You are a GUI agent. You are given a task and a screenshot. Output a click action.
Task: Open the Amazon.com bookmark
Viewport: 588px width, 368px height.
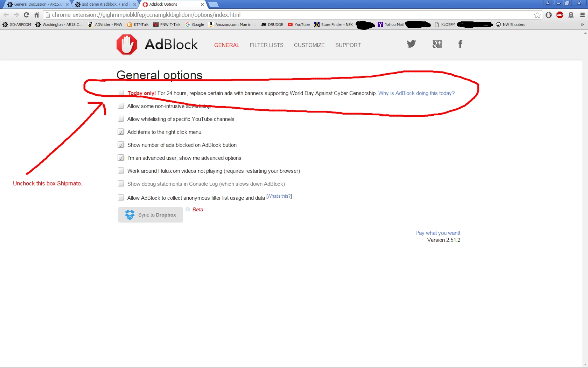pyautogui.click(x=232, y=25)
